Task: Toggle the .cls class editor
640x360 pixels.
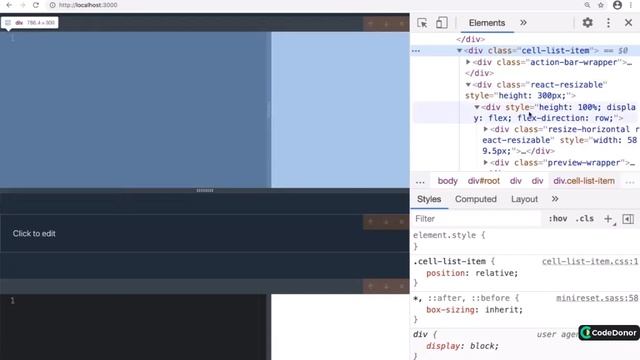Action: pos(584,219)
